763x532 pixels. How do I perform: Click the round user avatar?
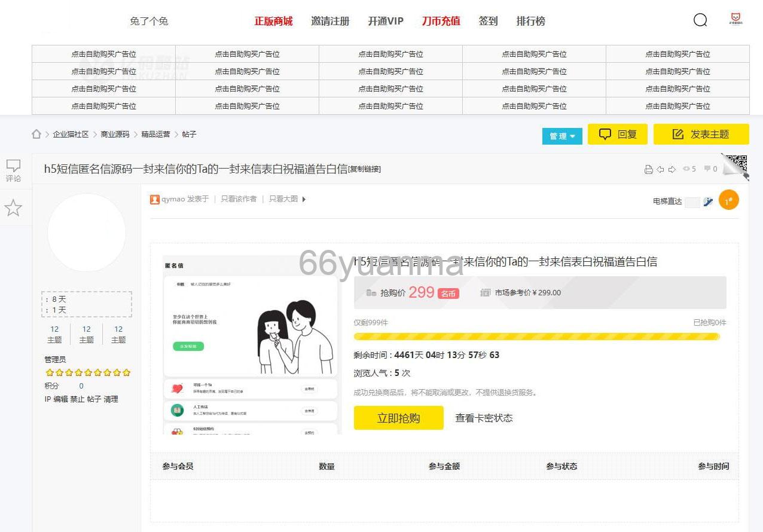tap(87, 233)
